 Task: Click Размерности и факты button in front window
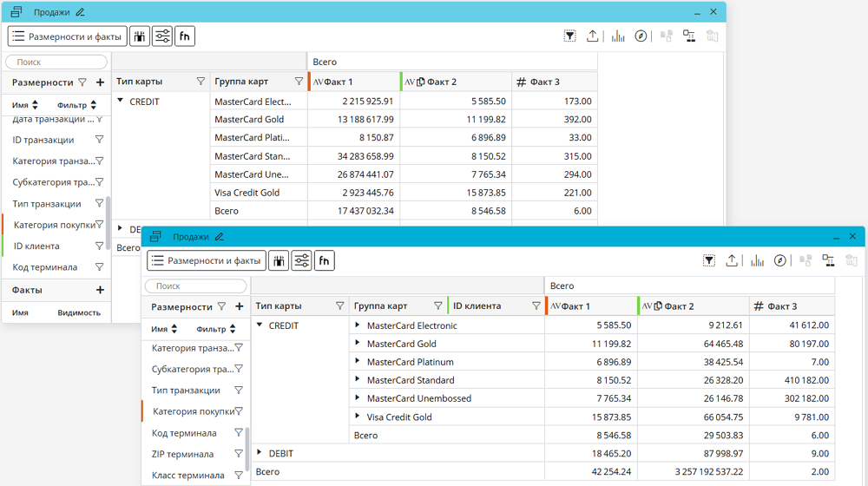206,260
